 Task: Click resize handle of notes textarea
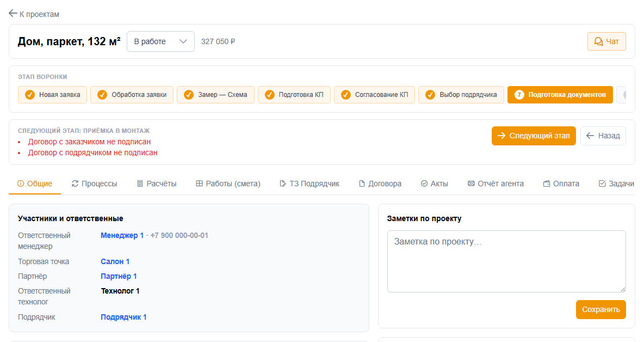[x=623, y=289]
